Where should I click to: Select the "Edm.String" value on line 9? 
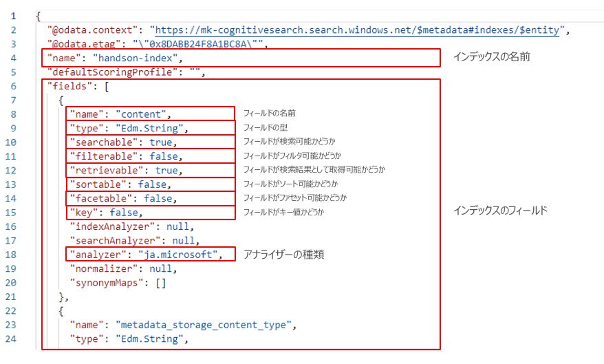pyautogui.click(x=149, y=128)
